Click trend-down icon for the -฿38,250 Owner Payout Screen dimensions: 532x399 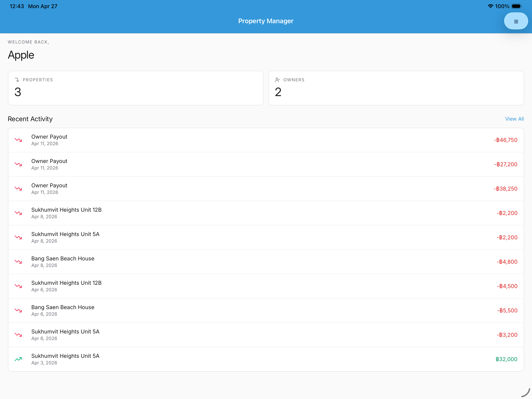18,188
